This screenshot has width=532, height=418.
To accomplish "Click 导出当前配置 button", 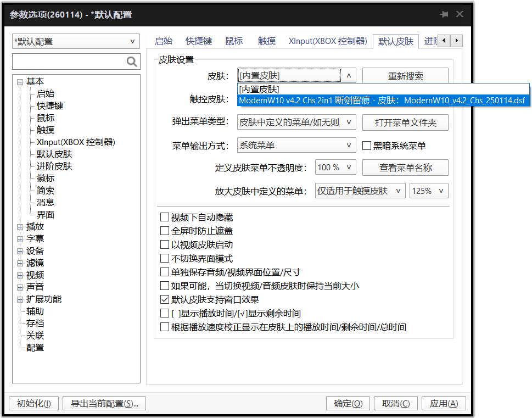I will [x=104, y=403].
